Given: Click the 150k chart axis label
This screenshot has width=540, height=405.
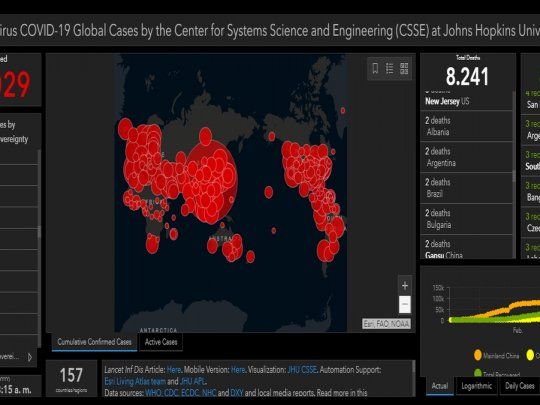Looking at the screenshot, I should point(438,288).
